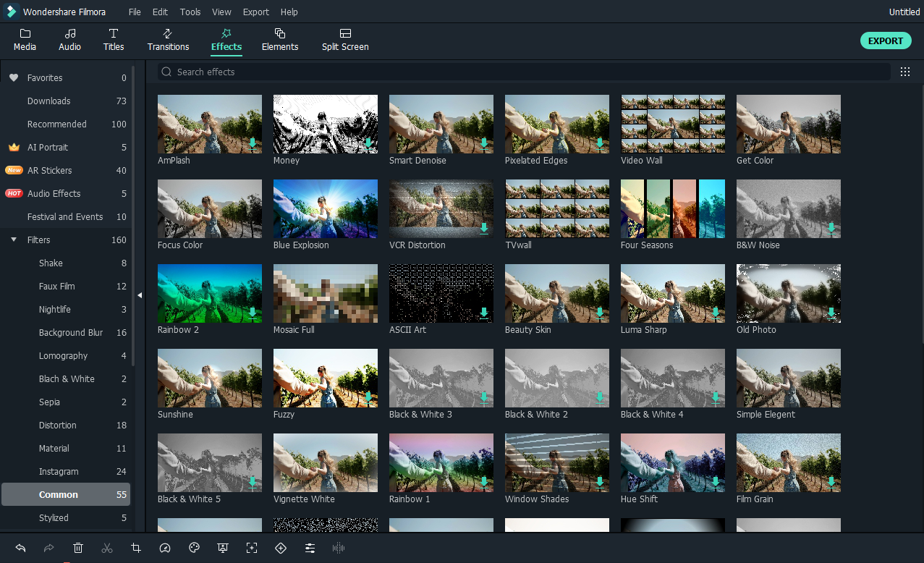Select the TVwall effect thumbnail
This screenshot has height=563, width=924.
(557, 208)
